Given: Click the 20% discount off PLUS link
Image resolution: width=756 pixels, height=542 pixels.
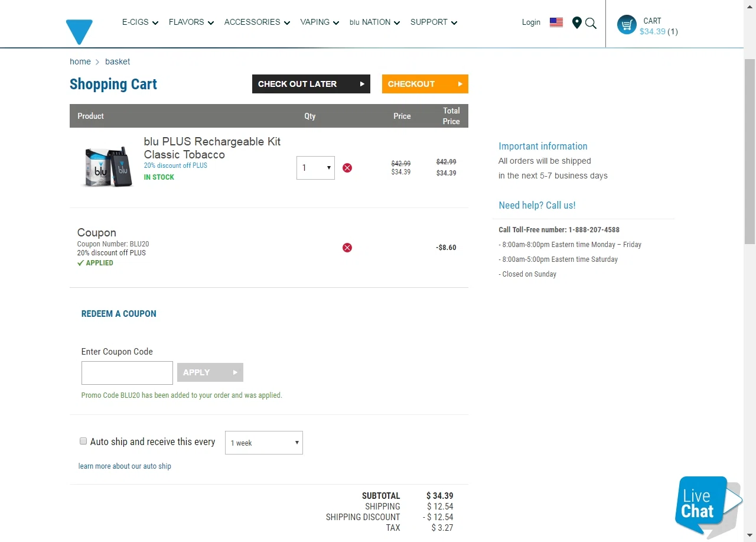Looking at the screenshot, I should point(175,165).
